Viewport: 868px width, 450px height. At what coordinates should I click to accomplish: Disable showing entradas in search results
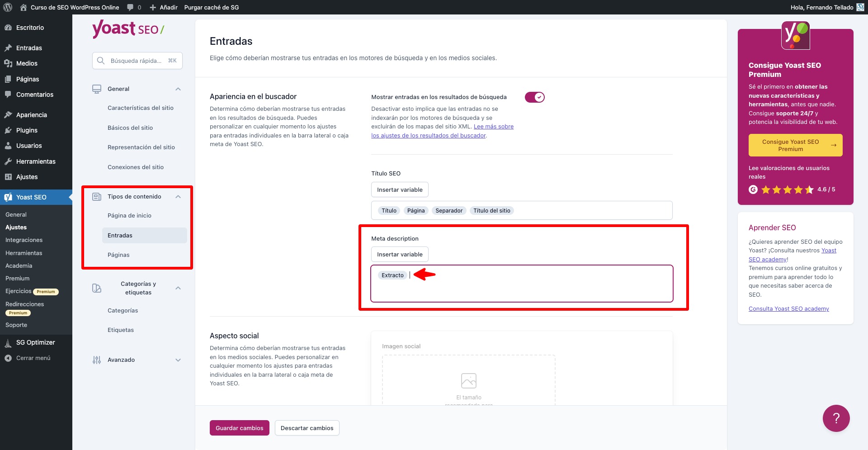click(x=534, y=97)
